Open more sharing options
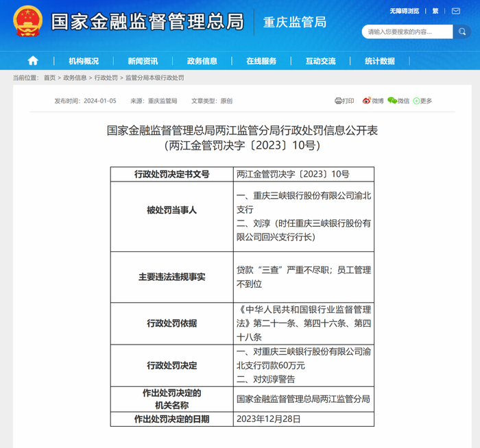Viewport: 480px width, 448px height. (x=422, y=101)
